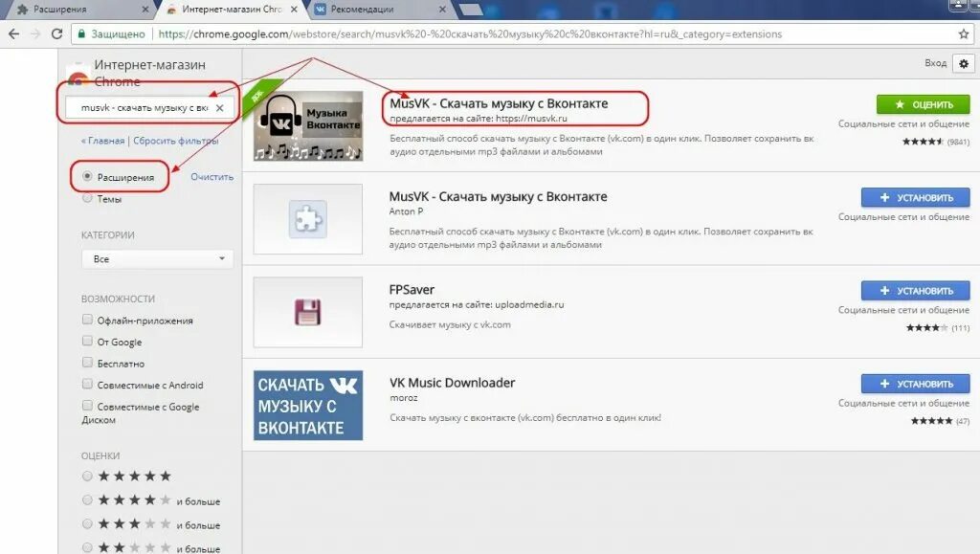This screenshot has width=980, height=554.
Task: Click the browser address bar URL
Action: tap(470, 33)
